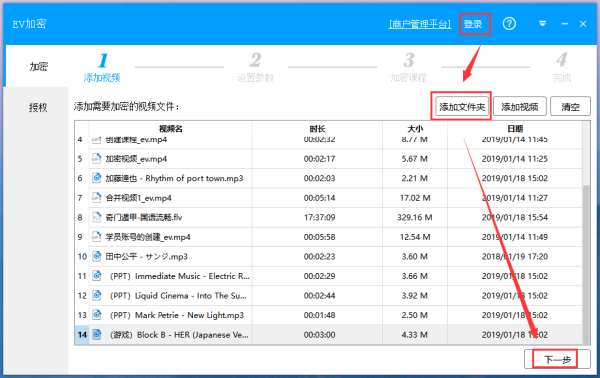Click the 添加文件夹 button
This screenshot has width=600, height=378.
click(462, 106)
